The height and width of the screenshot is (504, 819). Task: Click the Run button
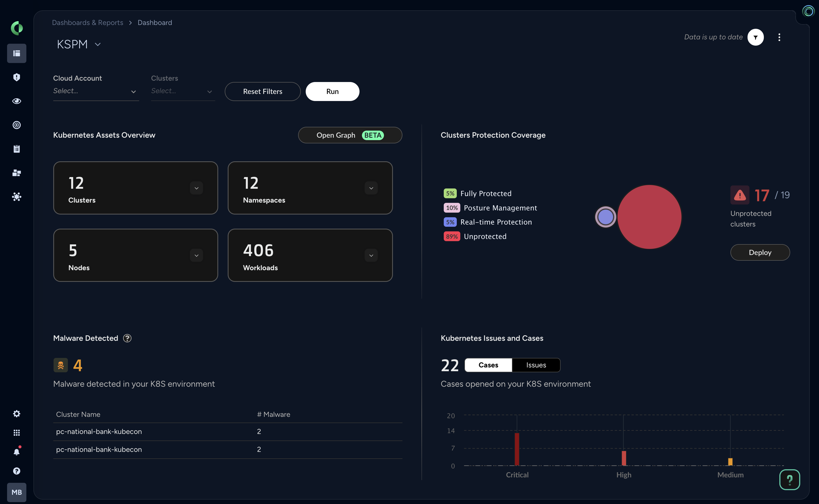pos(332,91)
